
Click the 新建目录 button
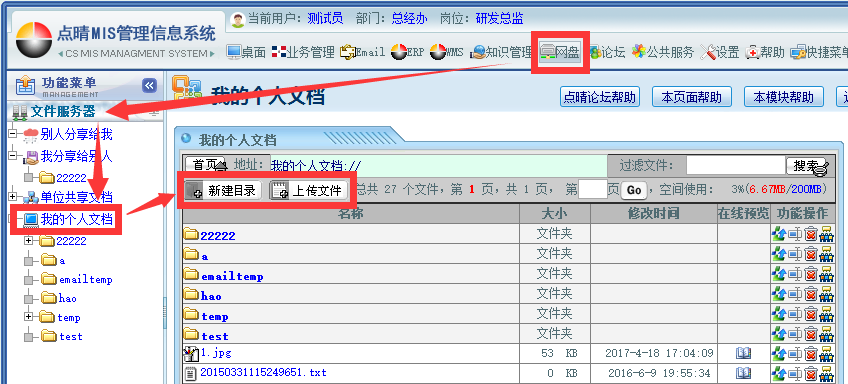pyautogui.click(x=223, y=190)
